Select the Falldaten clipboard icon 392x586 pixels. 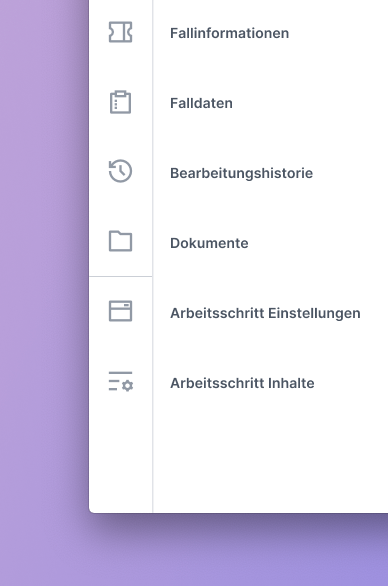point(120,102)
